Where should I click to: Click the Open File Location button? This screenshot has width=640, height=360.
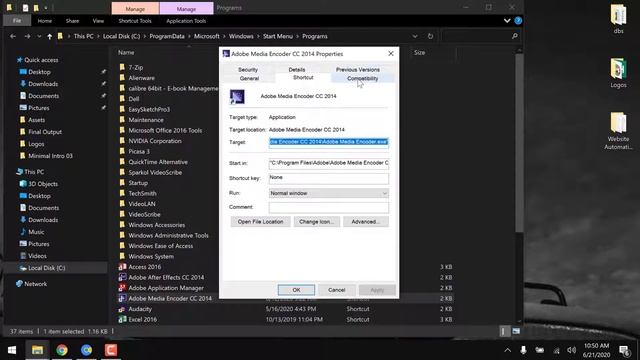(260, 222)
